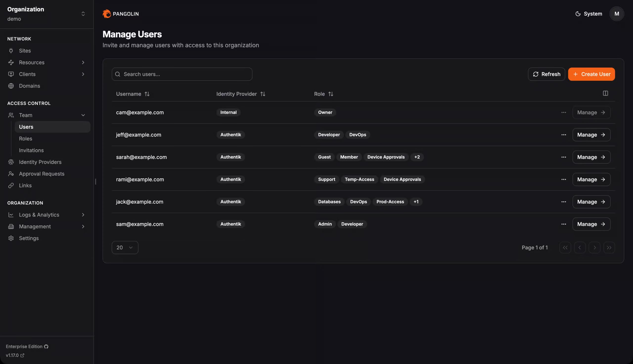This screenshot has height=364, width=633.
Task: Click the Pangolin logo icon
Action: [x=107, y=14]
